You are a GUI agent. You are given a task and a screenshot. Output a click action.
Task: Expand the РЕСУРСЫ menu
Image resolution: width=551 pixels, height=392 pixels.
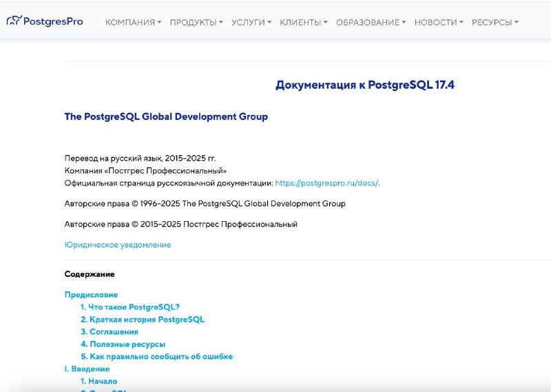pos(495,22)
